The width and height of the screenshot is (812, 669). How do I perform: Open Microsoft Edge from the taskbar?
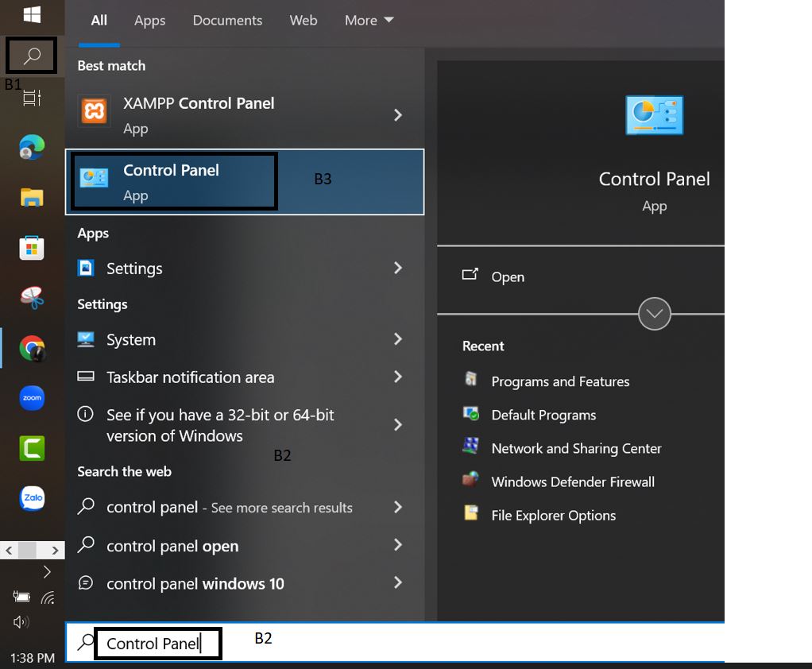[32, 147]
